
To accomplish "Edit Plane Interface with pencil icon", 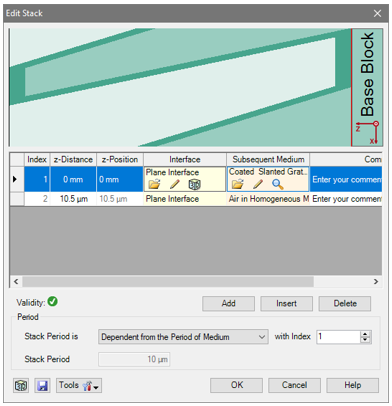I will coord(175,184).
